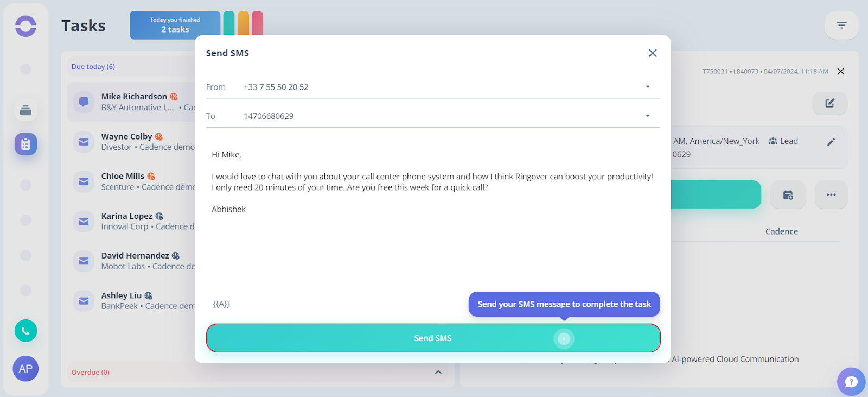Close the Send SMS dialog
Screen dimensions: 868x397
click(653, 53)
